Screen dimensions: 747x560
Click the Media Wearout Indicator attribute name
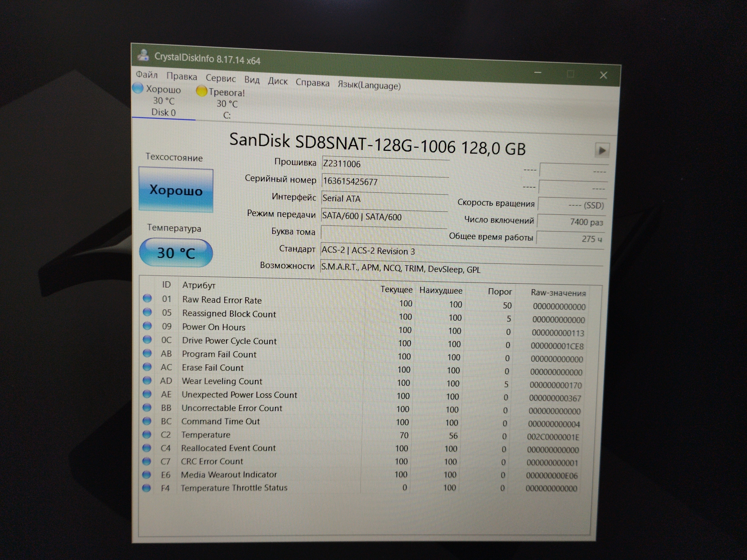(229, 474)
